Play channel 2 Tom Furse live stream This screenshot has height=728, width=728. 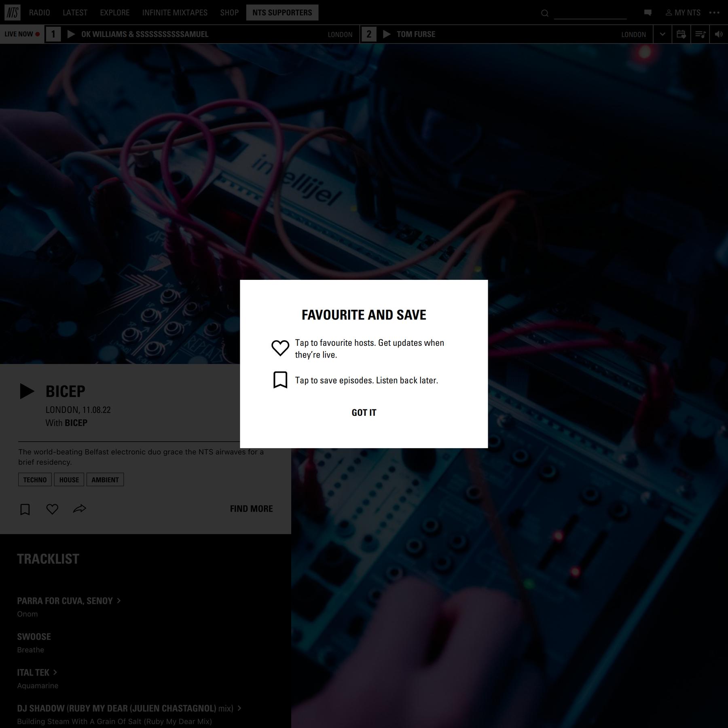(x=387, y=34)
